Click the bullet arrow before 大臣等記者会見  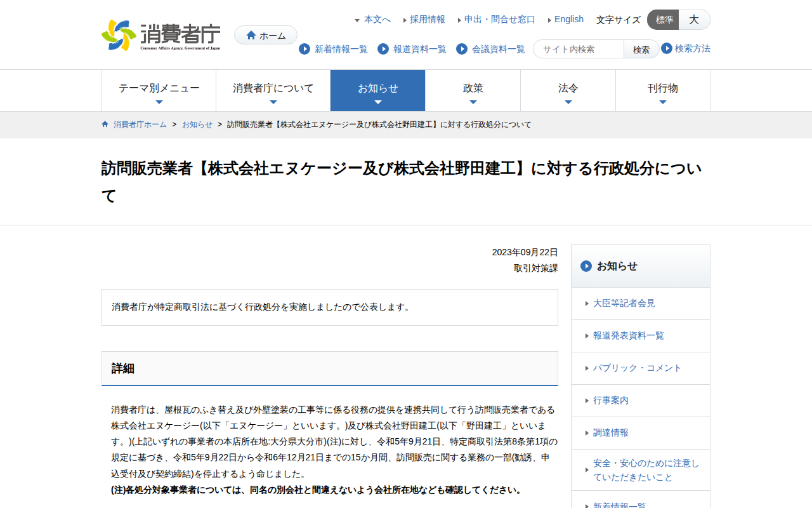[x=587, y=304]
